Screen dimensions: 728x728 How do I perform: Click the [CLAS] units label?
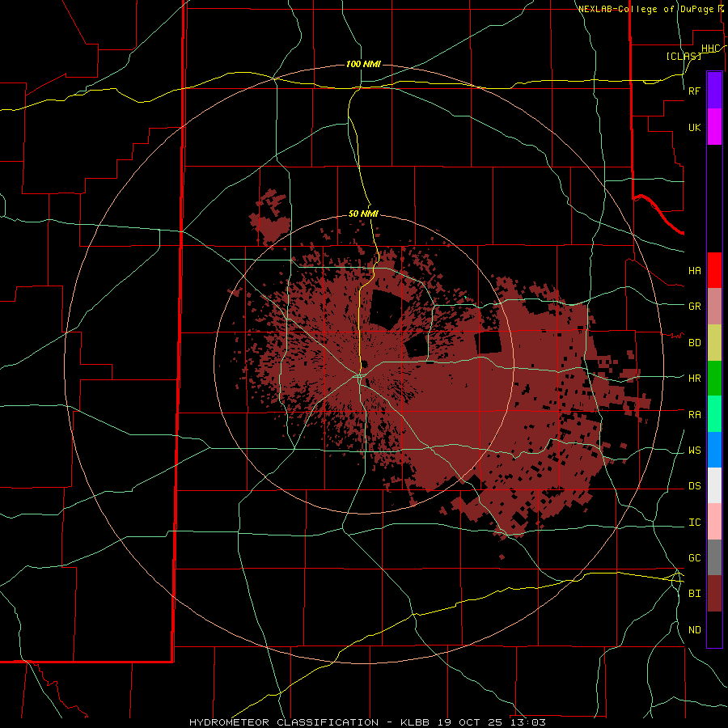point(684,56)
